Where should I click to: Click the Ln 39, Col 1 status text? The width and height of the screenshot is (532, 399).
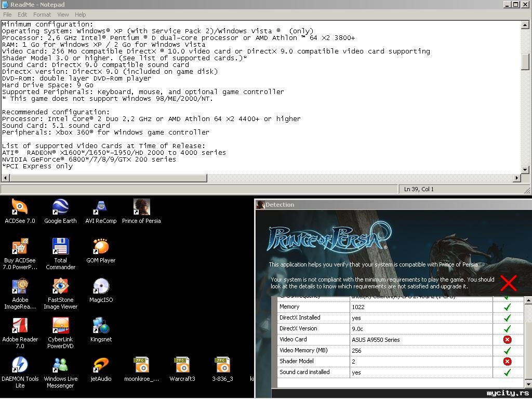point(419,189)
